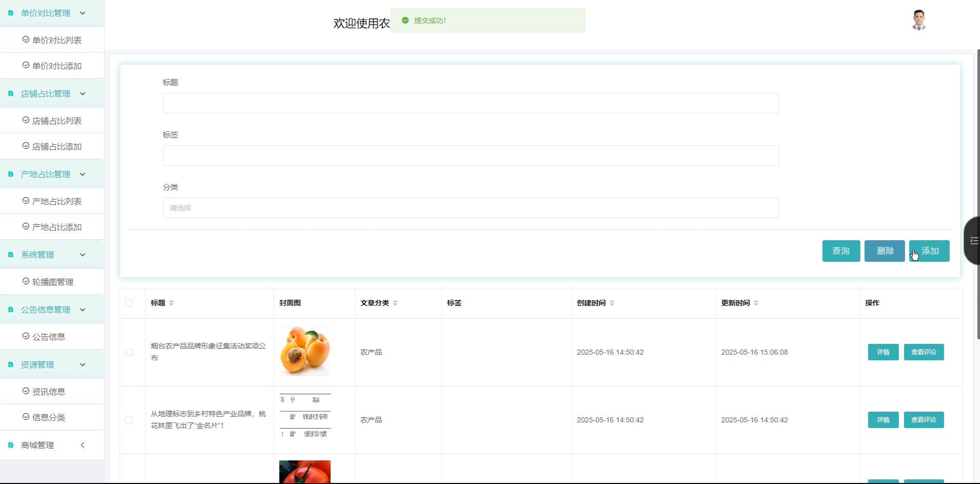Click the circle icon beside 信息分类

(26, 417)
